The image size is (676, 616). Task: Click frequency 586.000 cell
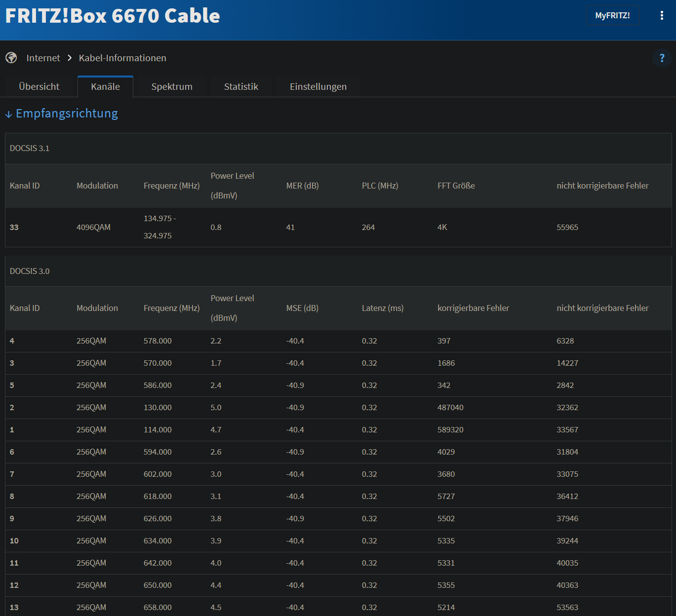click(x=158, y=385)
